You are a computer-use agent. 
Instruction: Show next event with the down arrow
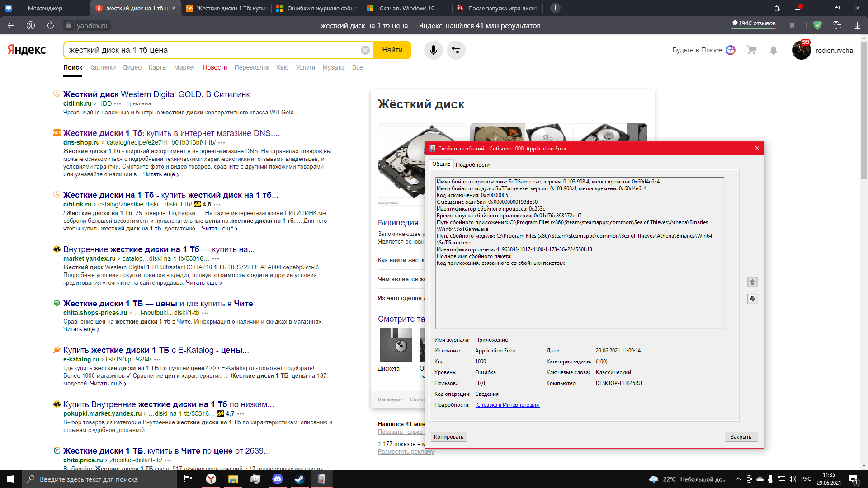(x=752, y=299)
